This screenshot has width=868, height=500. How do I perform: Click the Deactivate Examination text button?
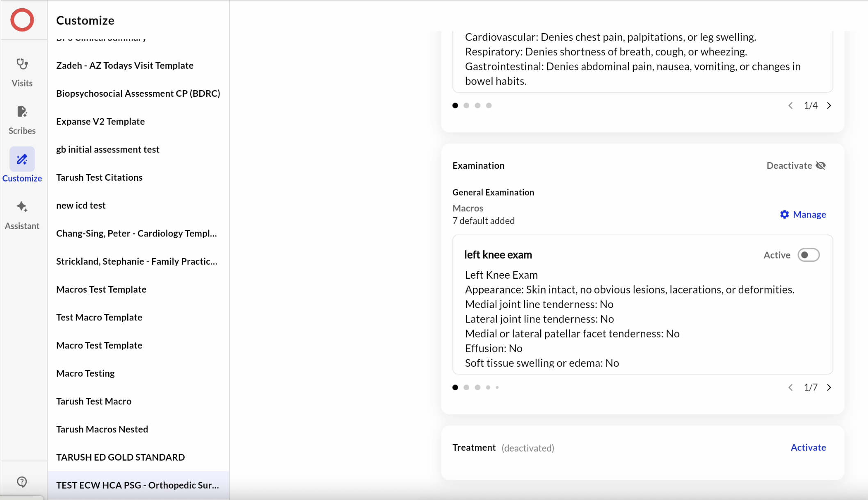point(789,166)
